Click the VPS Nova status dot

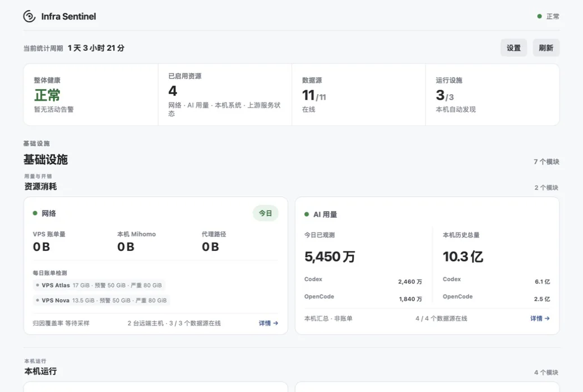pos(37,300)
